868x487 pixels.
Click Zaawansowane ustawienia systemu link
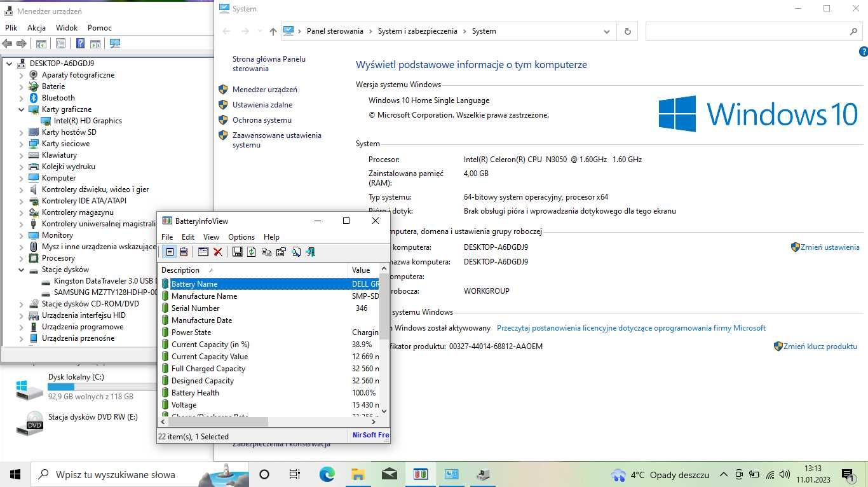(277, 140)
